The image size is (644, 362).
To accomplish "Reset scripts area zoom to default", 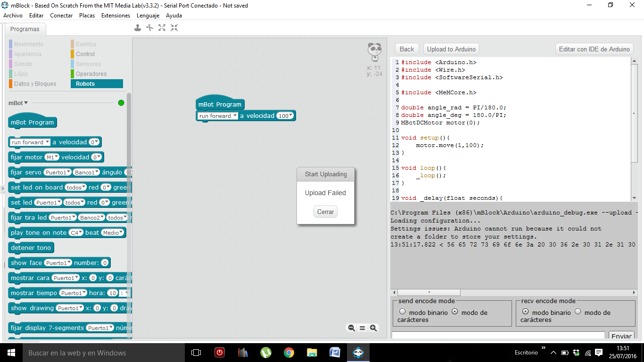I will [363, 328].
